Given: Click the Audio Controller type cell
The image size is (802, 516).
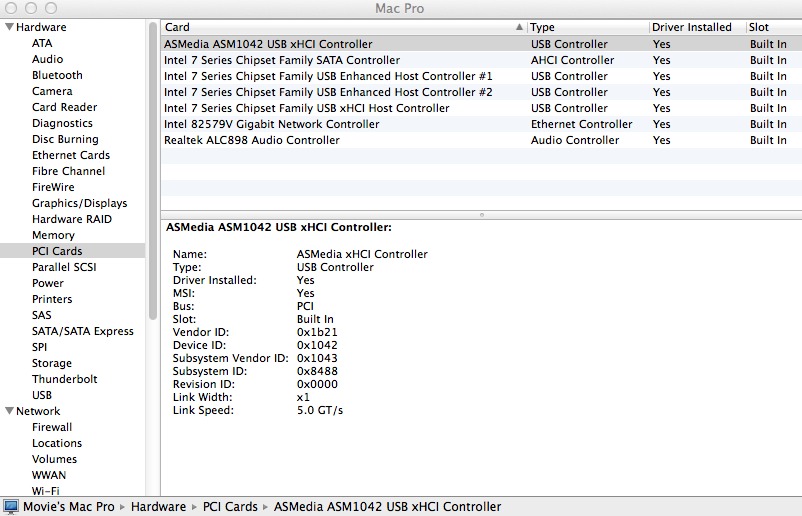Looking at the screenshot, I should click(575, 140).
